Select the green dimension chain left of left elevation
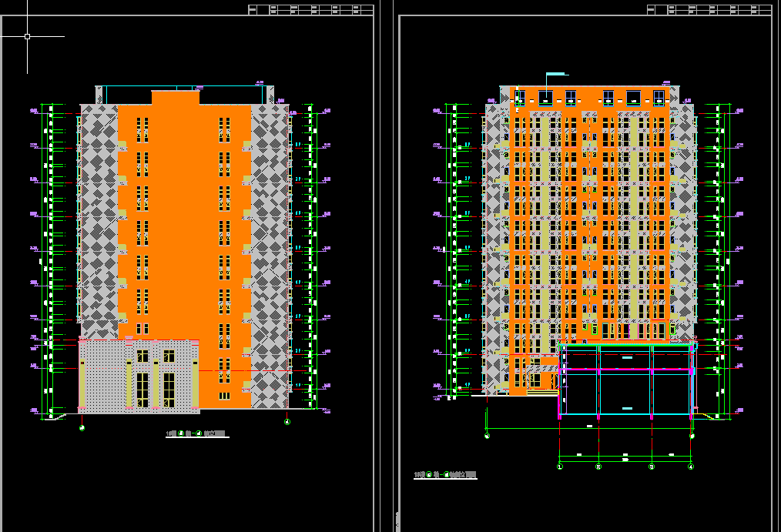This screenshot has height=532, width=781. tap(51, 254)
